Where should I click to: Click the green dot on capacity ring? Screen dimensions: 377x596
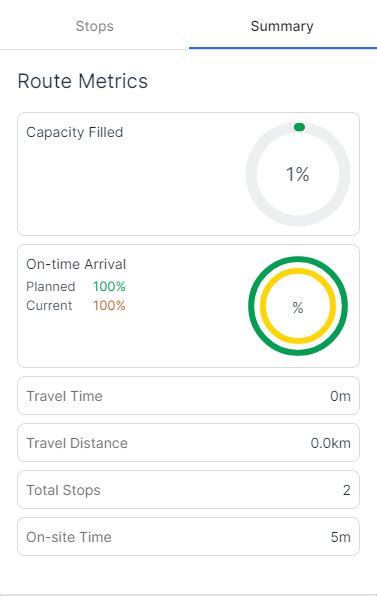(x=299, y=127)
